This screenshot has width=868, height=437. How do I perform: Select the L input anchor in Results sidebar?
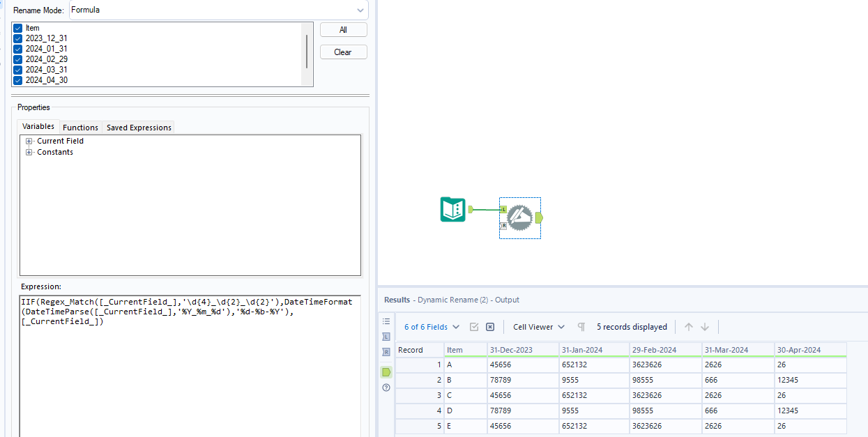pyautogui.click(x=386, y=337)
